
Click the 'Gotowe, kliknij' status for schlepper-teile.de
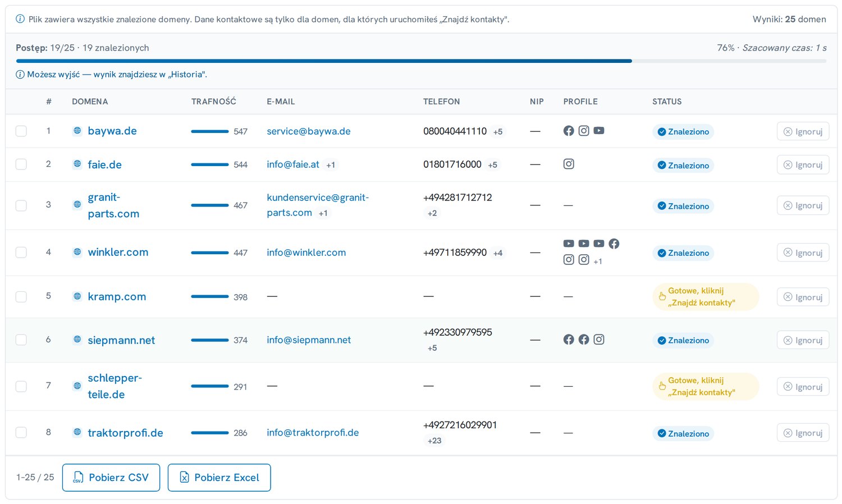pyautogui.click(x=706, y=386)
